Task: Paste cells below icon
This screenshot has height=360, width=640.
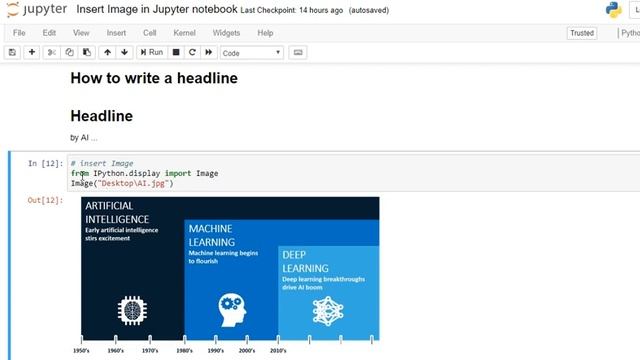Action: [87, 52]
